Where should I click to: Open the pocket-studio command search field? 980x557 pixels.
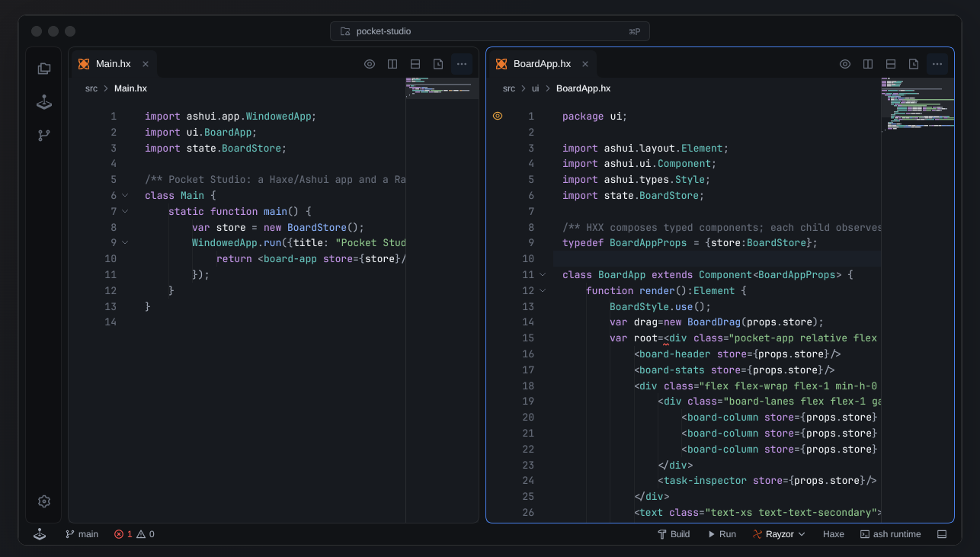(x=490, y=31)
